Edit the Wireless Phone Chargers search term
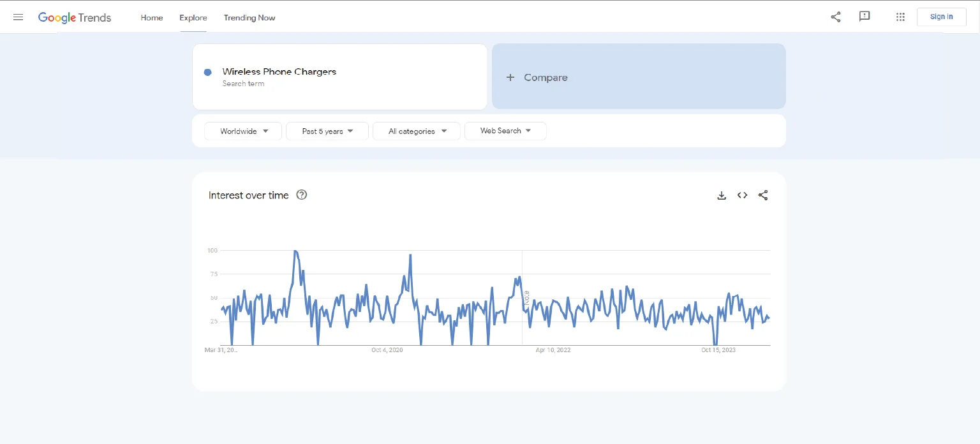The width and height of the screenshot is (980, 444). click(x=279, y=72)
